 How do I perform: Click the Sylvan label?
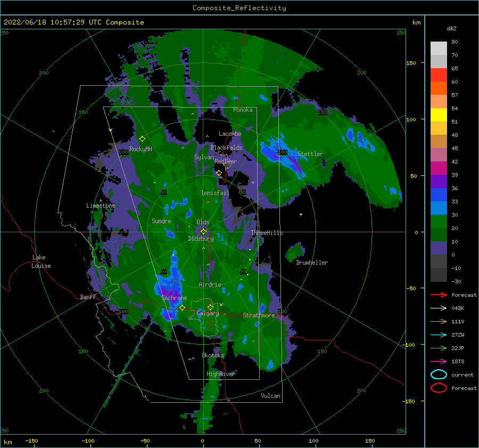(x=204, y=157)
